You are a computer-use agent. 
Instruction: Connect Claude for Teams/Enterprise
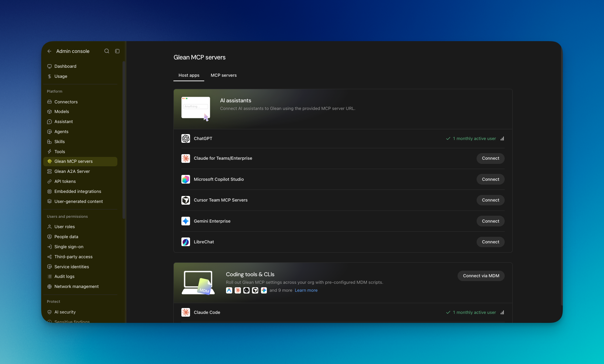pos(490,158)
